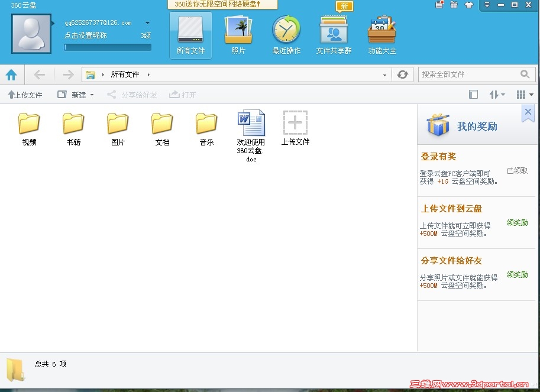Expand the 新建 dropdown arrow
This screenshot has height=392, width=540.
click(92, 95)
